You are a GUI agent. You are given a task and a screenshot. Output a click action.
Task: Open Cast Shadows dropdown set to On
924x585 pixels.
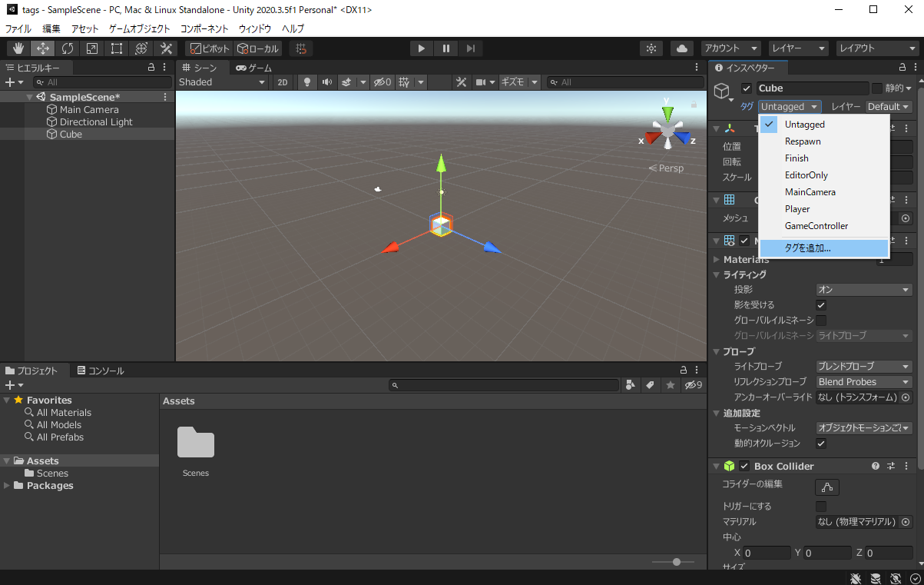(x=863, y=290)
